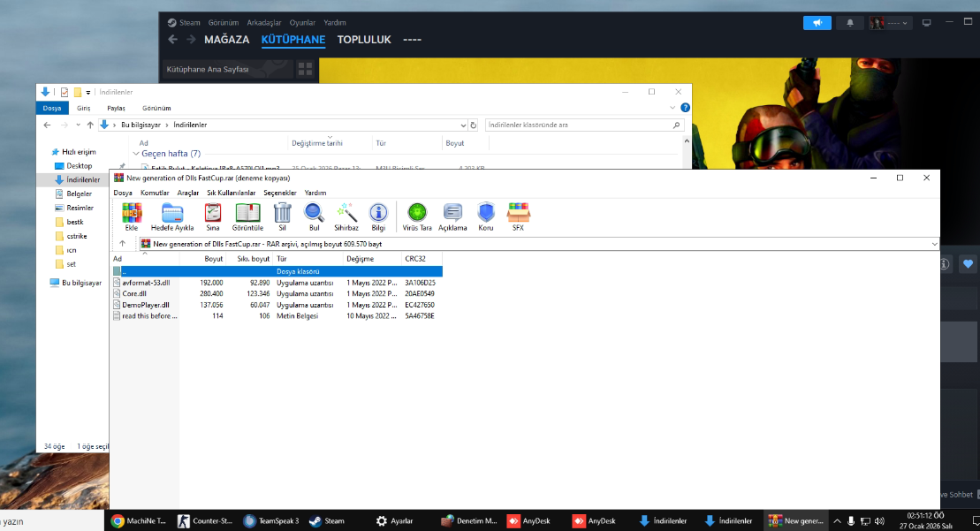980x531 pixels.
Task: Click Explorer help question mark icon
Action: pos(685,108)
